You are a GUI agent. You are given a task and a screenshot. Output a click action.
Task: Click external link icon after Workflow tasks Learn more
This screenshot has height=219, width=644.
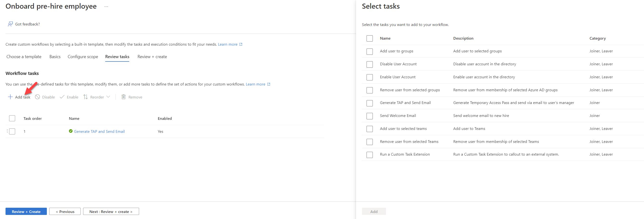[269, 84]
